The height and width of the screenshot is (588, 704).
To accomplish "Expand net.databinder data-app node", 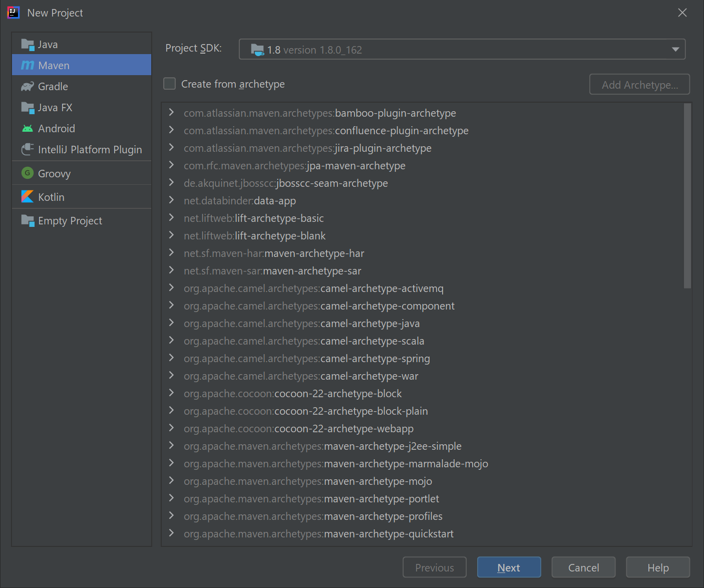I will pos(172,200).
